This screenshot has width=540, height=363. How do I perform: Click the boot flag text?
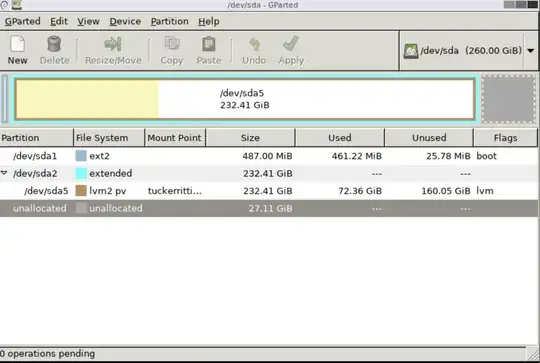coord(486,156)
